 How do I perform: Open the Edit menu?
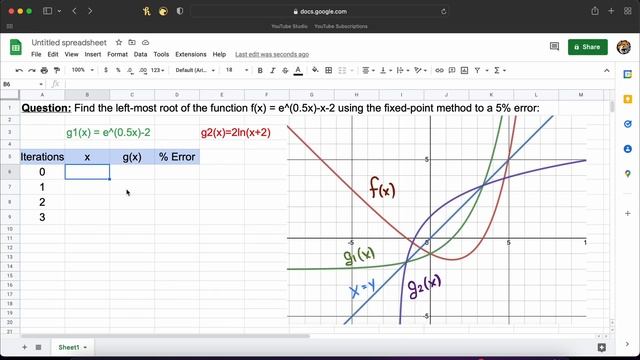click(53, 54)
